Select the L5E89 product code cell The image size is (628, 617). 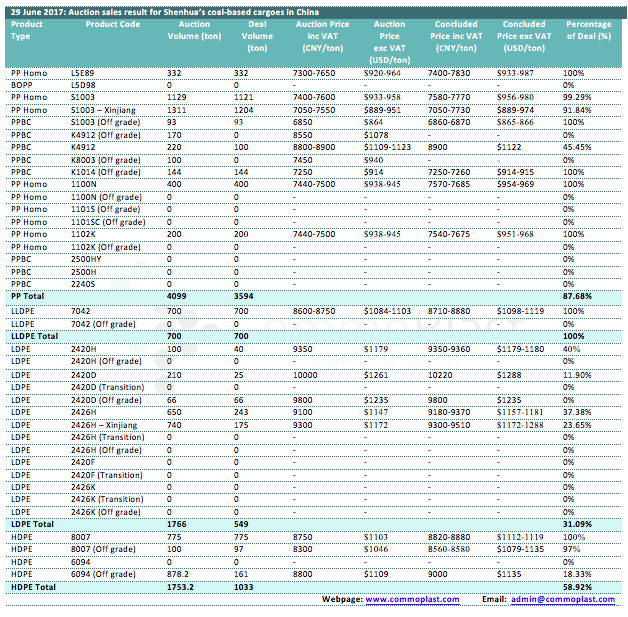pos(84,73)
